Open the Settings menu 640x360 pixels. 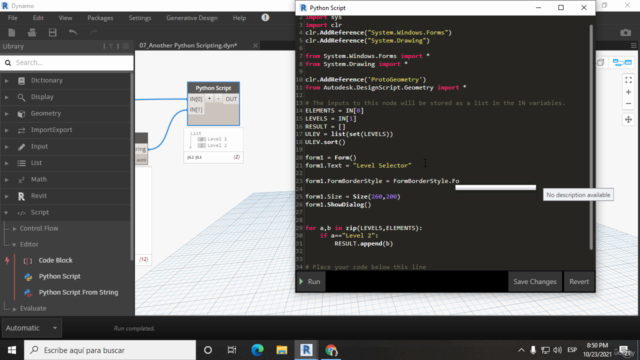click(x=140, y=18)
